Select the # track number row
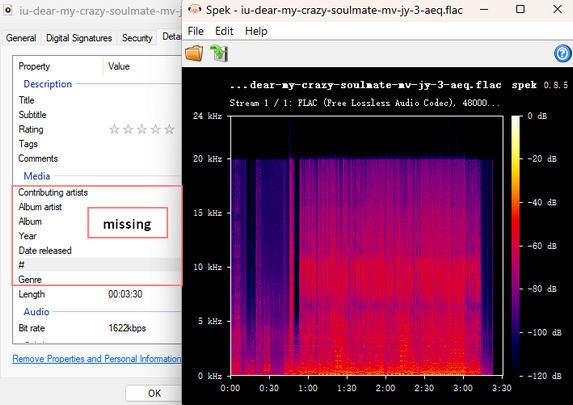 tap(97, 265)
